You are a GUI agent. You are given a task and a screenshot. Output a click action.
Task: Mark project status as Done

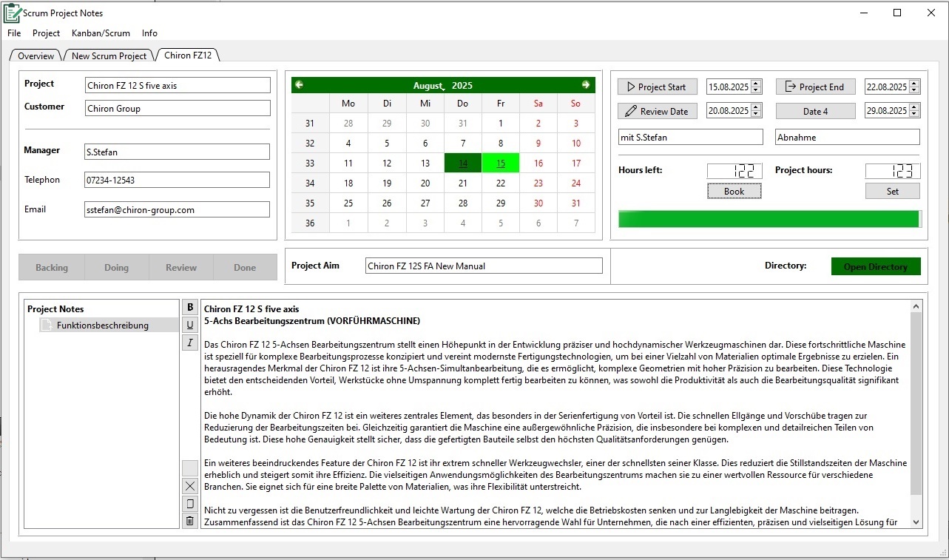[x=245, y=268]
